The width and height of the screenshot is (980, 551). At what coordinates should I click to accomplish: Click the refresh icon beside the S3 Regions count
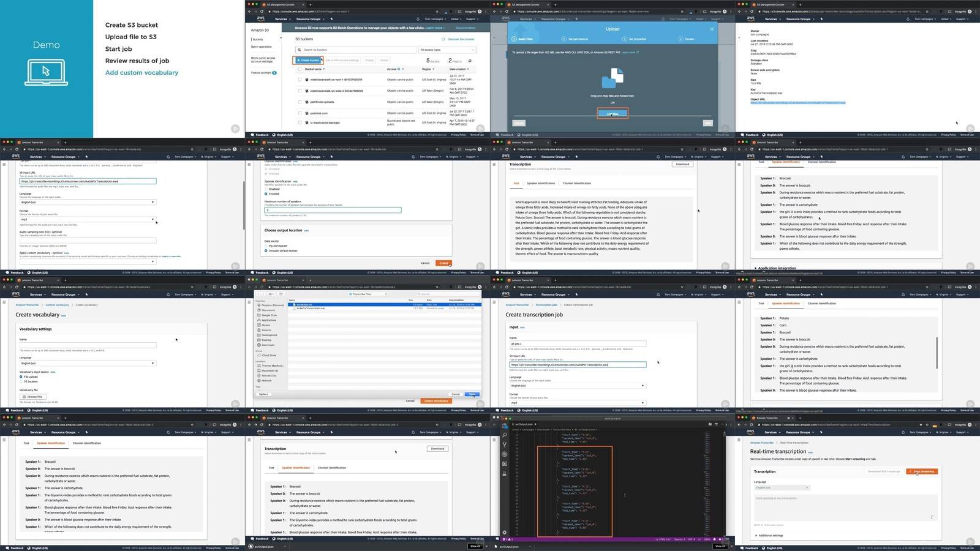tap(470, 61)
